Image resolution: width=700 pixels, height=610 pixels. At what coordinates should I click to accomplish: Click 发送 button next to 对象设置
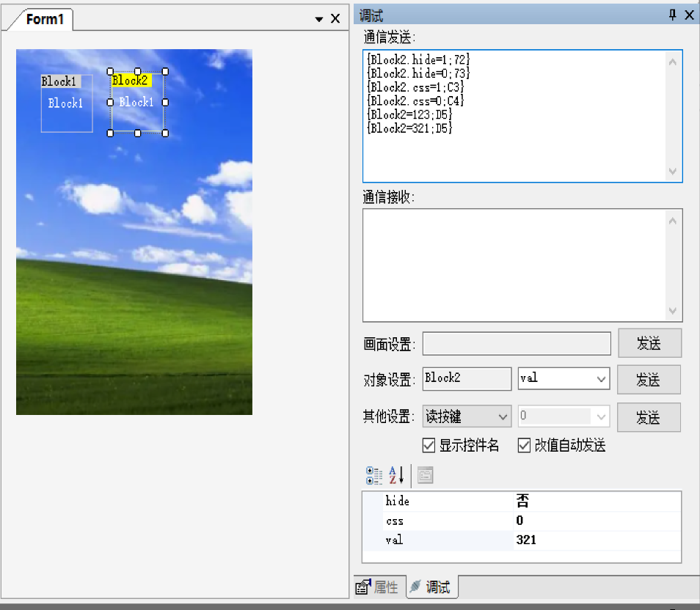click(x=649, y=380)
